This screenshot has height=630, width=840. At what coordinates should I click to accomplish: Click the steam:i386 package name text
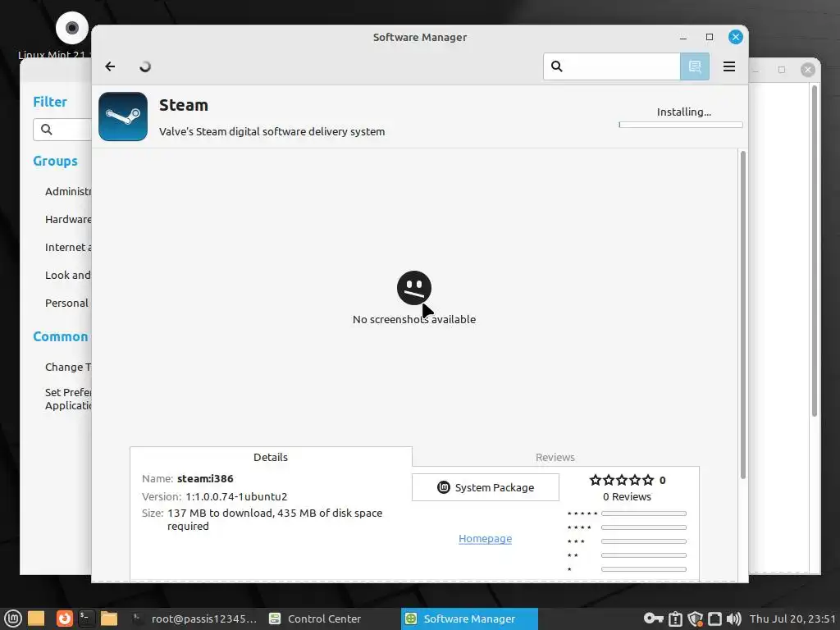[x=205, y=478]
